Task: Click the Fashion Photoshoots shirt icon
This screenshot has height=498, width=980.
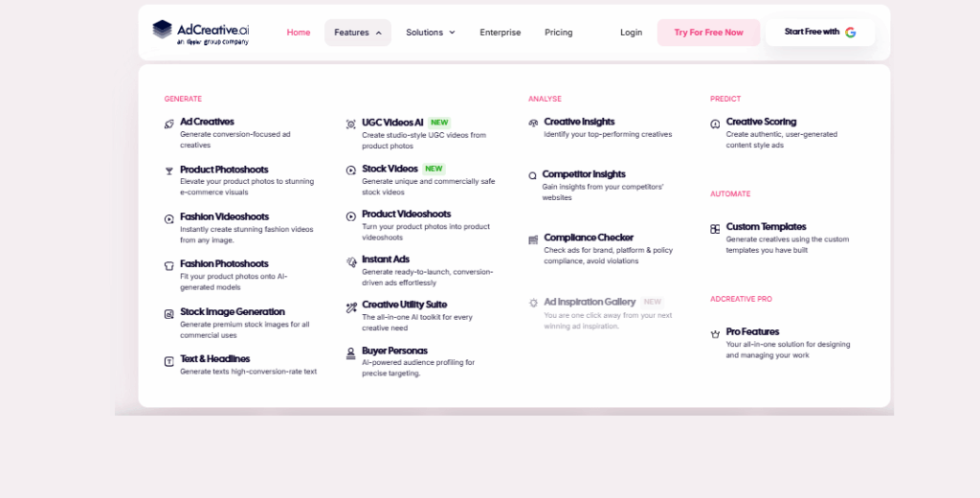Action: click(168, 266)
